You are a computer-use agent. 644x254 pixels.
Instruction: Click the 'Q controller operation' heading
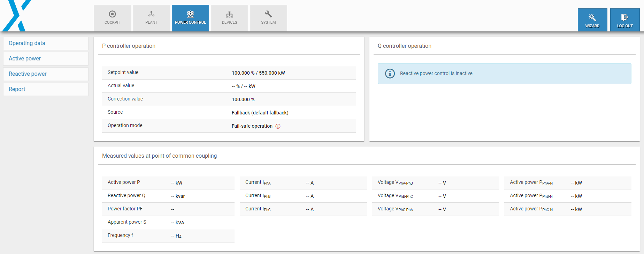pyautogui.click(x=405, y=46)
